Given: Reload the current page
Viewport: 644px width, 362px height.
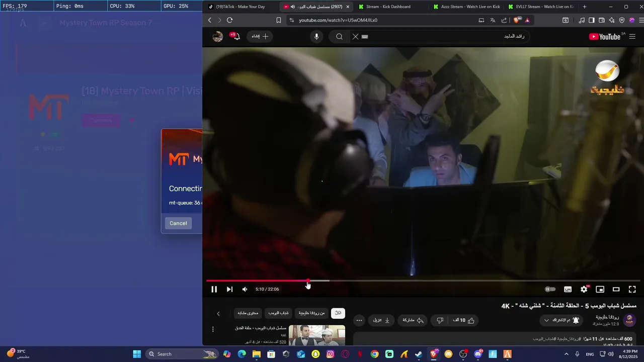Looking at the screenshot, I should coord(229,20).
